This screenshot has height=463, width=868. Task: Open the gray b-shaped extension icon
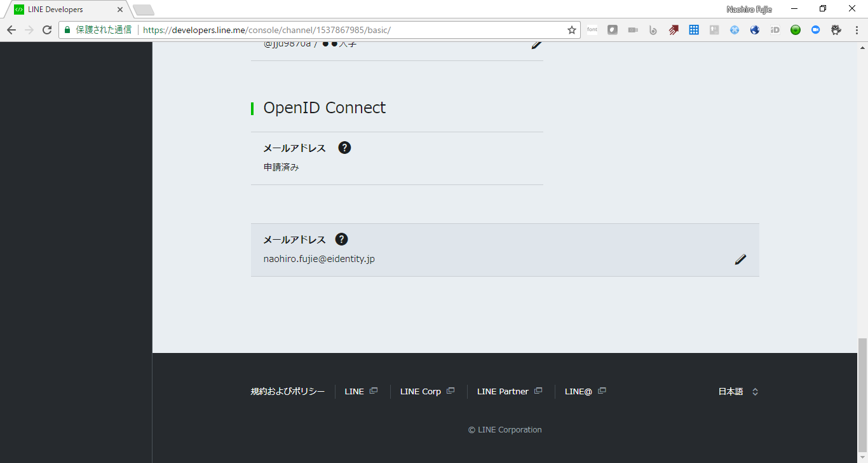point(653,30)
